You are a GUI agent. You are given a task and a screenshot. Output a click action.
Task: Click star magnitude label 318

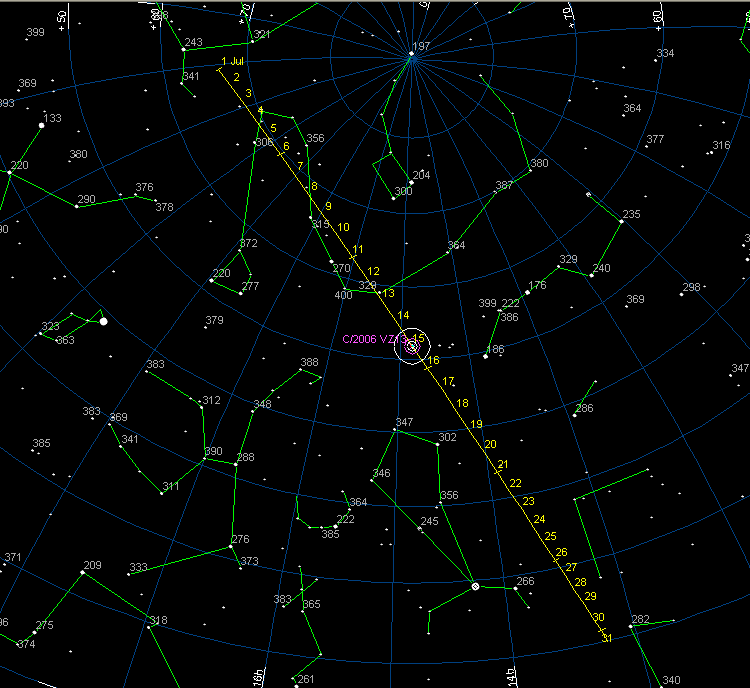[158, 621]
